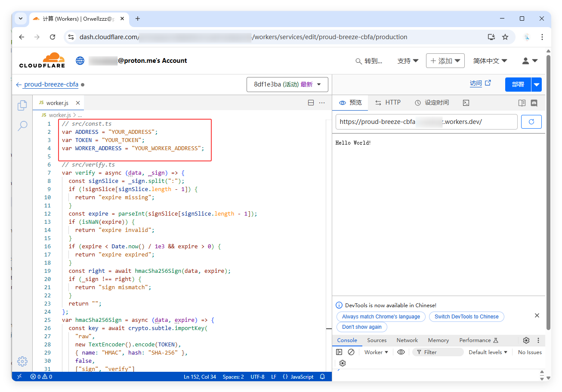Switch to the HTTP tab
Image resolution: width=562 pixels, height=392 pixels.
click(388, 102)
